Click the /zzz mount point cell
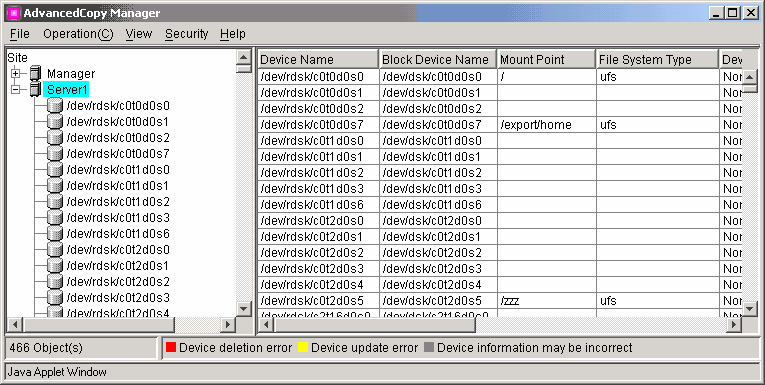Viewport: 765px width, 385px height. [x=546, y=301]
